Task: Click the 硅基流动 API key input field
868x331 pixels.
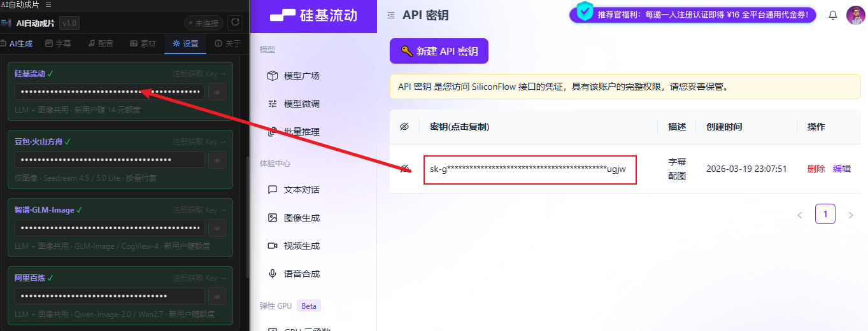Action: click(x=110, y=92)
